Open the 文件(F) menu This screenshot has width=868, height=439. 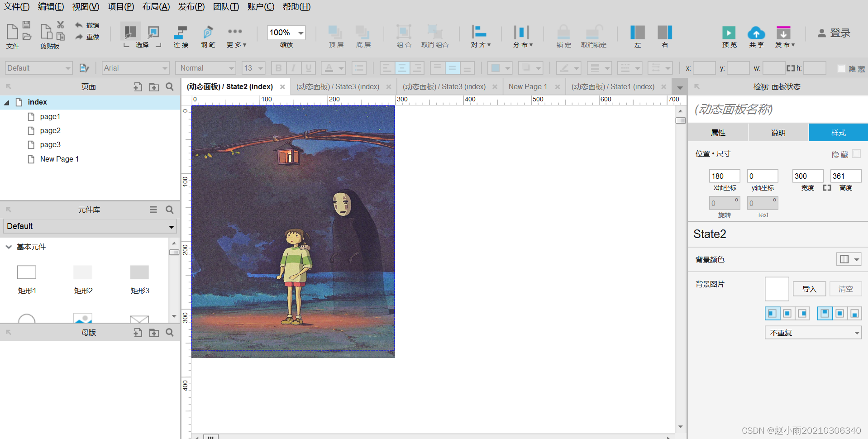(x=17, y=7)
